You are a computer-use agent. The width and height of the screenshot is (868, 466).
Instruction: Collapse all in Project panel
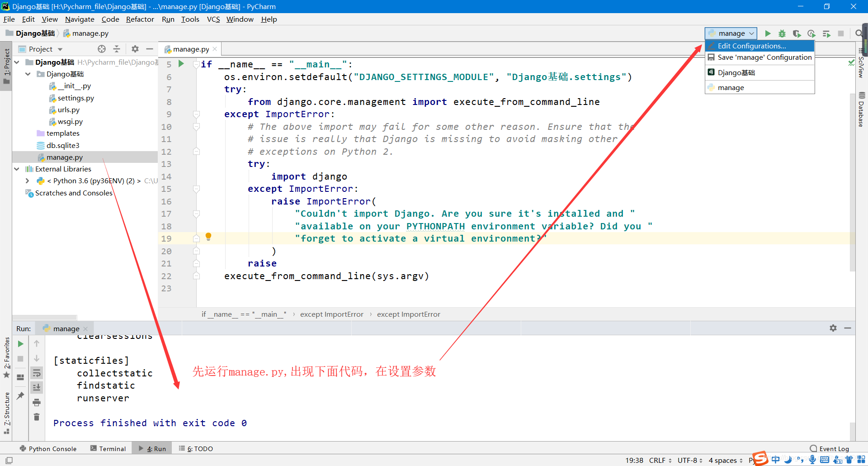click(x=117, y=49)
